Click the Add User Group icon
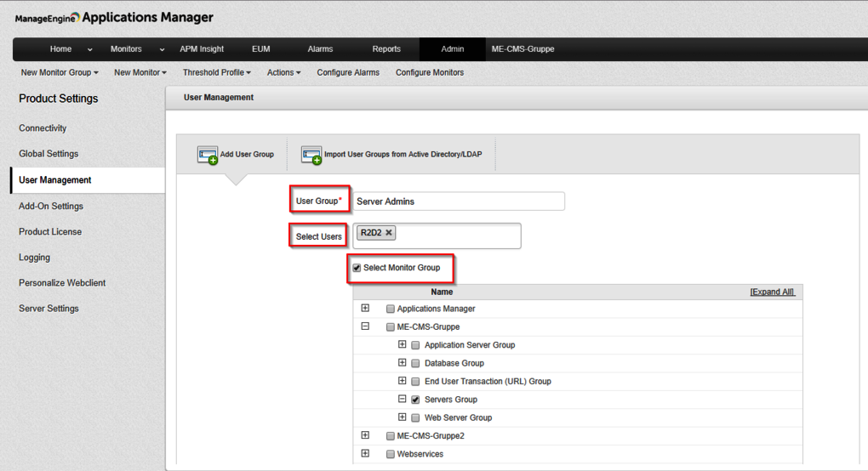 pyautogui.click(x=208, y=155)
